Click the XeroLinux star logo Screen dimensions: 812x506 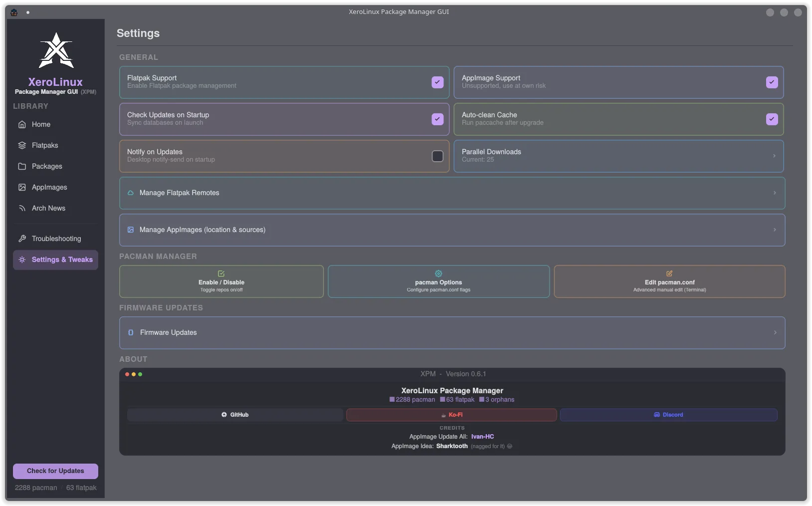56,50
